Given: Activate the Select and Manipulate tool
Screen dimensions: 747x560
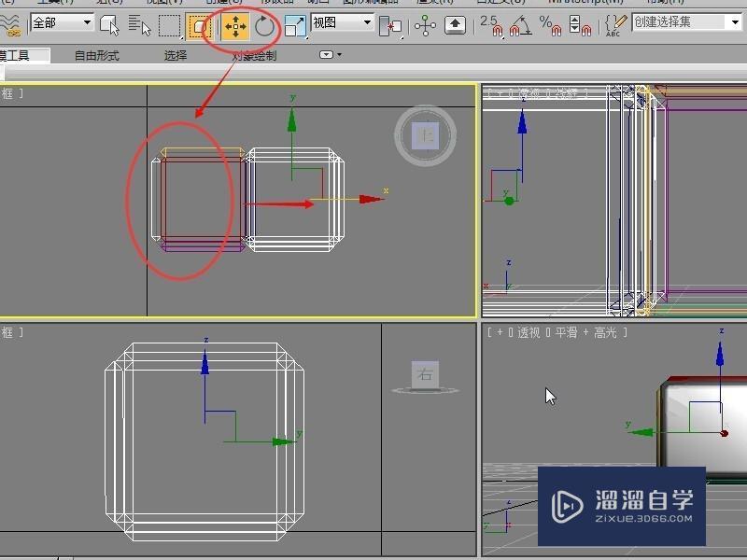Looking at the screenshot, I should [x=425, y=25].
